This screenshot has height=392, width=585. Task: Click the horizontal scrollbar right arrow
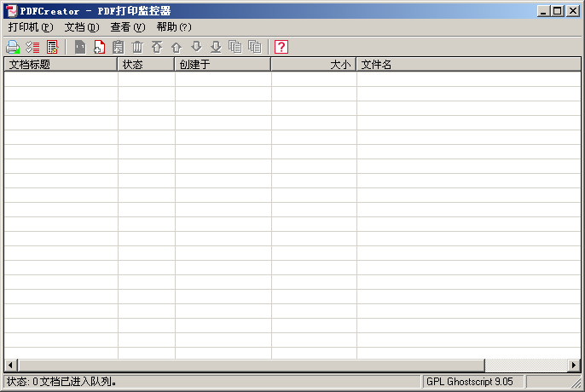tap(574, 365)
